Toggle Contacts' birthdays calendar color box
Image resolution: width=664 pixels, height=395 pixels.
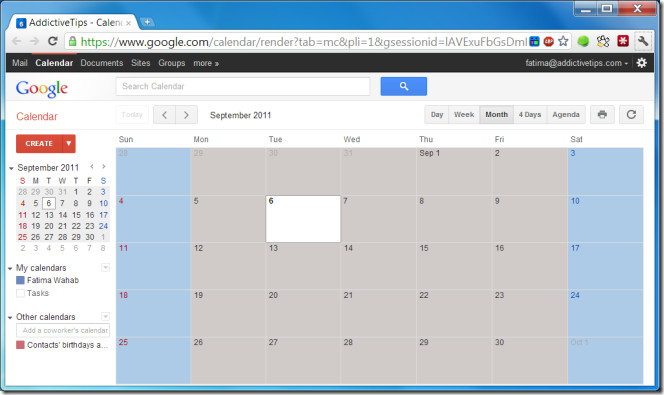click(x=20, y=345)
